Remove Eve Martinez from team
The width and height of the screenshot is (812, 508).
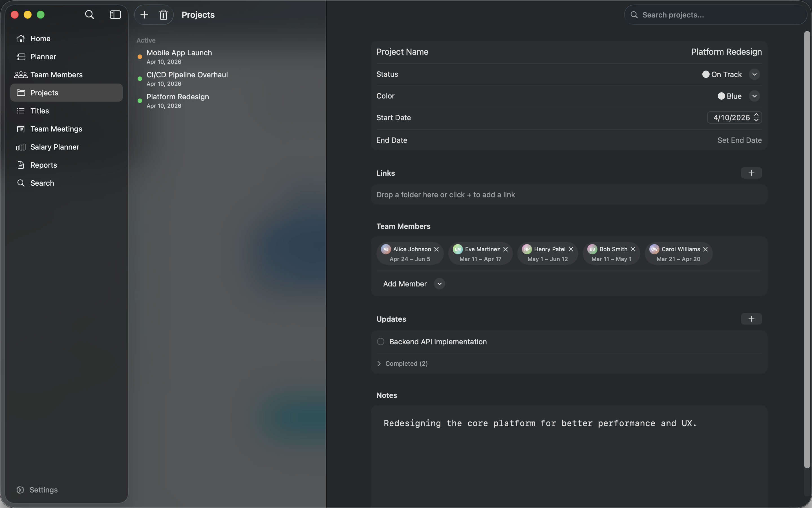point(505,249)
